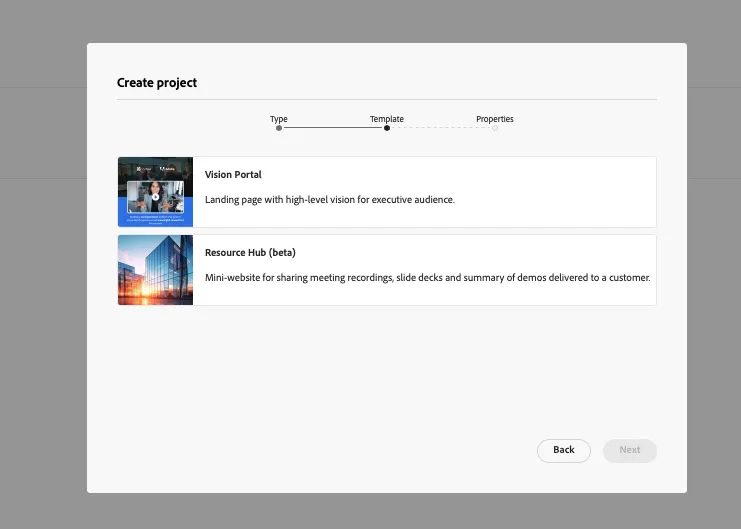The height and width of the screenshot is (529, 741).
Task: Choose the Resource Hub building thumbnail
Action: (155, 270)
